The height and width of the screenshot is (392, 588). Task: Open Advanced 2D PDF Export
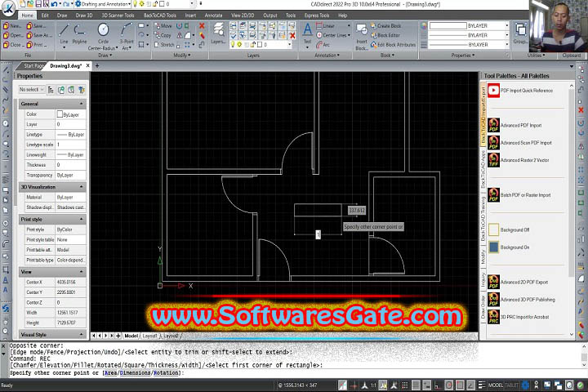tap(519, 282)
